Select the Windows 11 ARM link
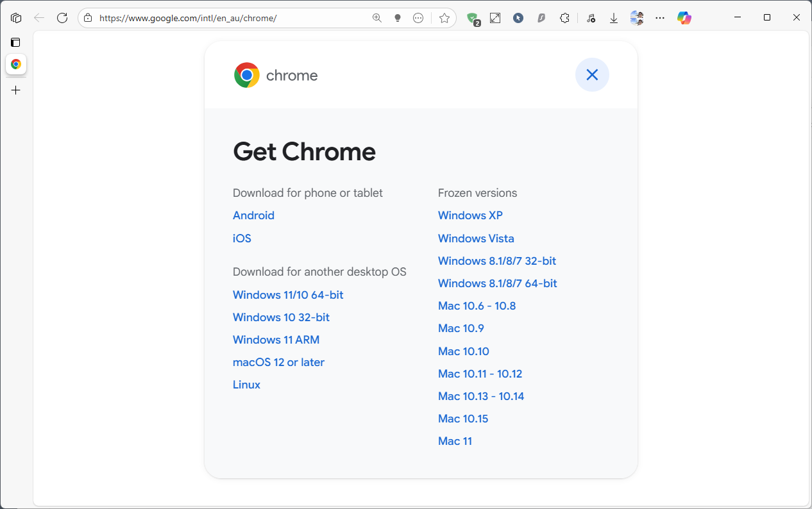 [276, 340]
